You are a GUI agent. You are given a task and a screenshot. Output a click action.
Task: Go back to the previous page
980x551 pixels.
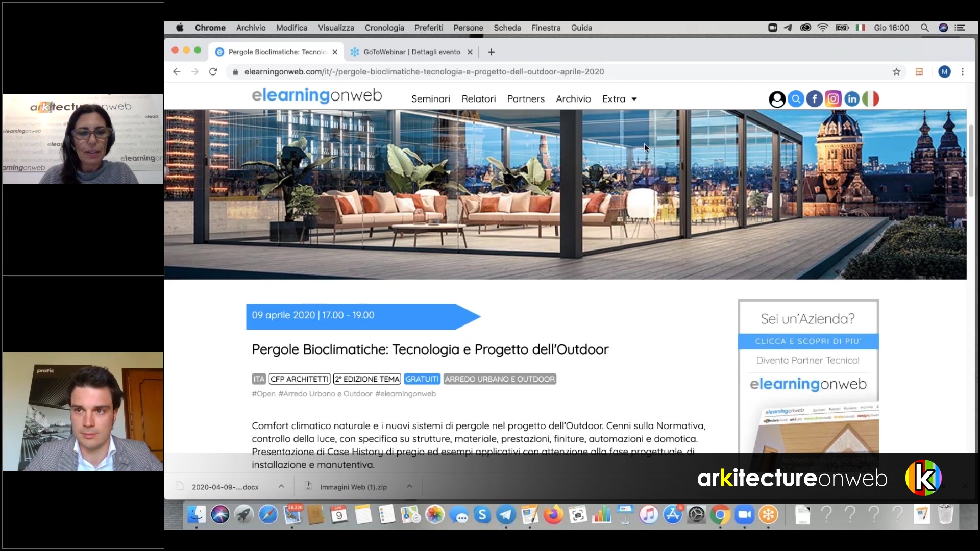pyautogui.click(x=177, y=72)
